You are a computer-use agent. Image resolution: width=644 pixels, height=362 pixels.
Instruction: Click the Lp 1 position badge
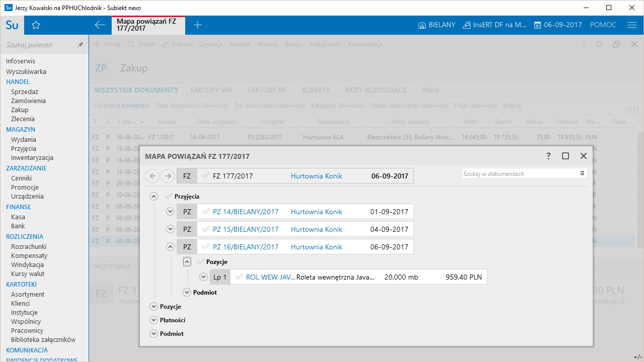click(x=220, y=277)
